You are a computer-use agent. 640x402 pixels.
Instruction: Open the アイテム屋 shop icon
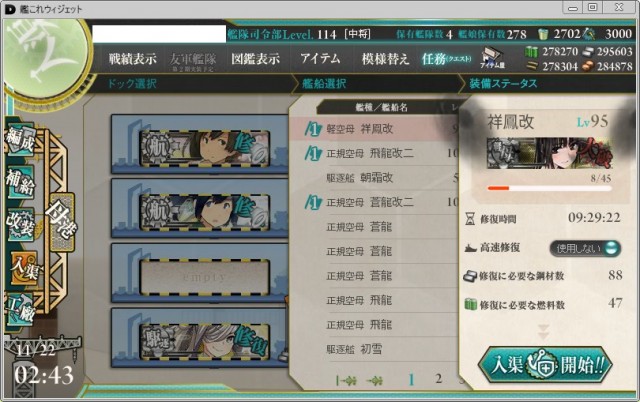pyautogui.click(x=492, y=58)
